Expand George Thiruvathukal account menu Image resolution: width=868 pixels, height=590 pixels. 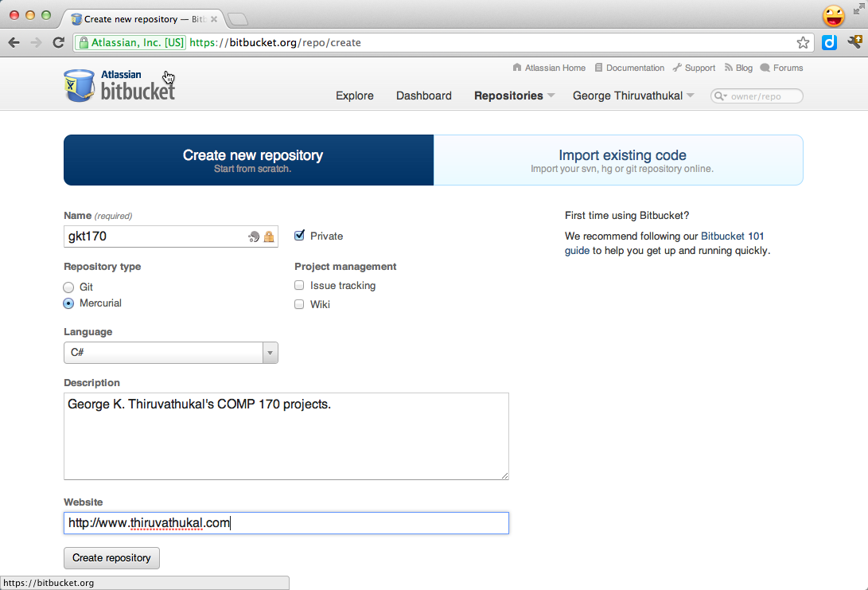[x=633, y=96]
